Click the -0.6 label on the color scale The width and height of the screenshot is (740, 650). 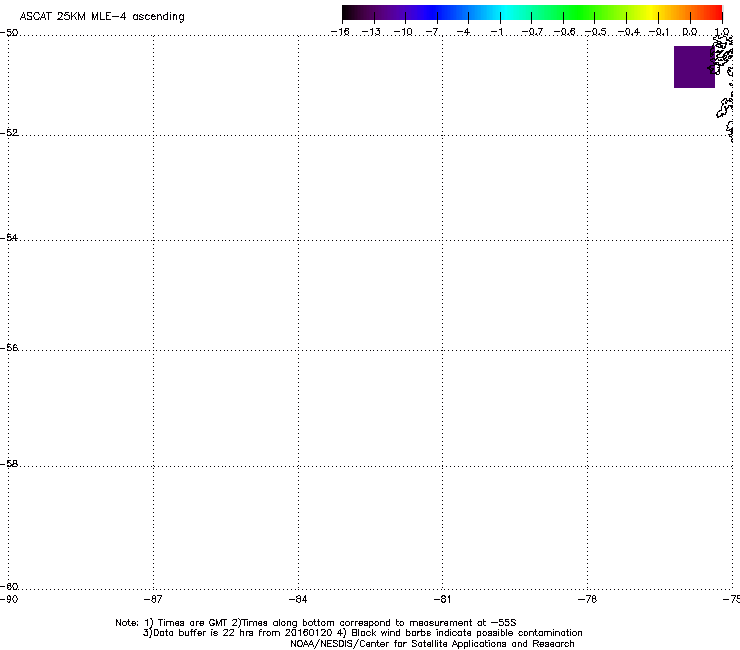click(x=564, y=32)
